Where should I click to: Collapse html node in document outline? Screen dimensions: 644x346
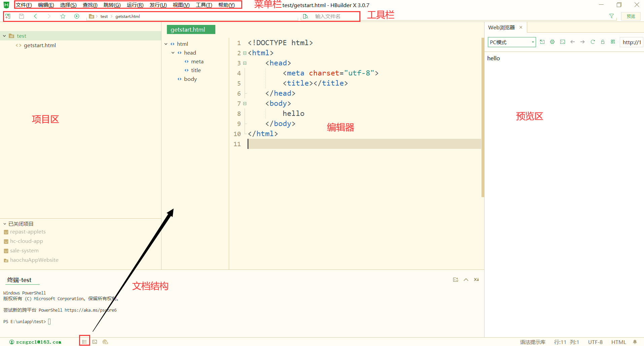(166, 44)
